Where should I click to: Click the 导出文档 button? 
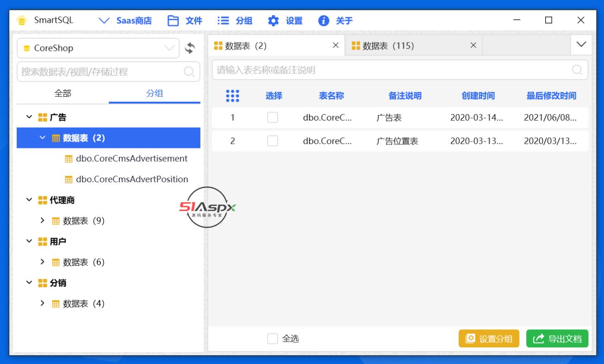click(557, 339)
